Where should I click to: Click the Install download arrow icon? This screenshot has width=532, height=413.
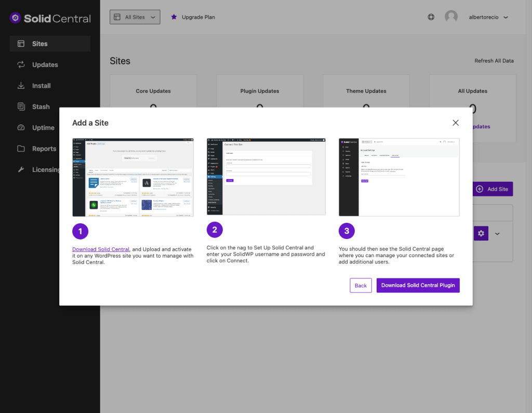(x=21, y=86)
